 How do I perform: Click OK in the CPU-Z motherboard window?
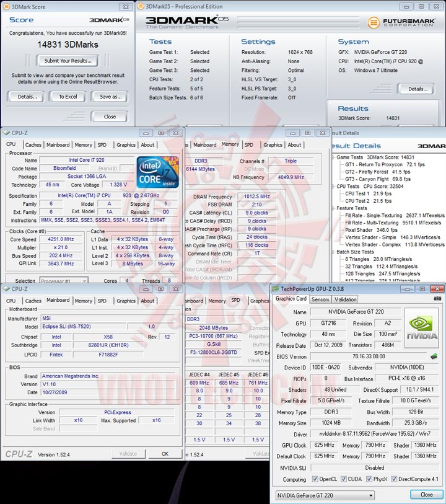pyautogui.click(x=165, y=454)
